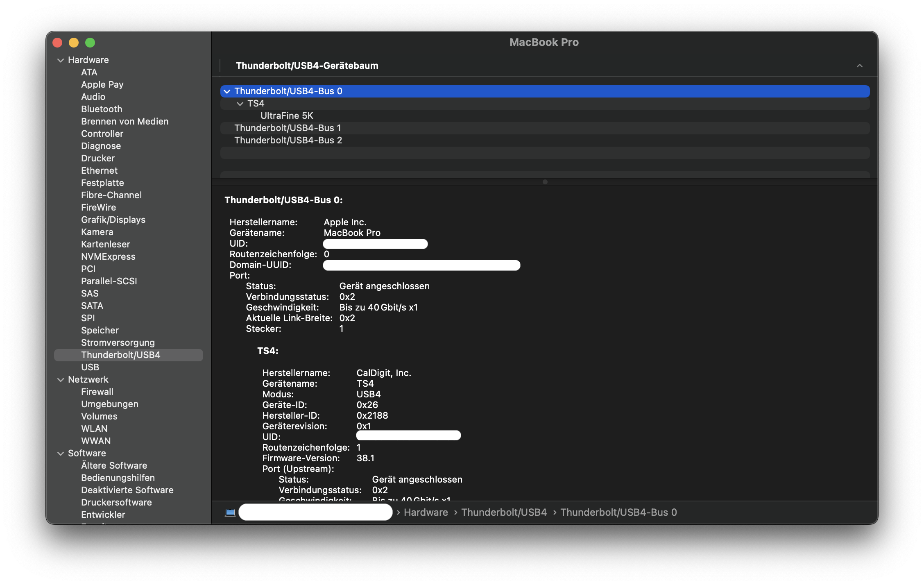Select Bedienungshilfen under Software
924x585 pixels.
click(x=118, y=478)
